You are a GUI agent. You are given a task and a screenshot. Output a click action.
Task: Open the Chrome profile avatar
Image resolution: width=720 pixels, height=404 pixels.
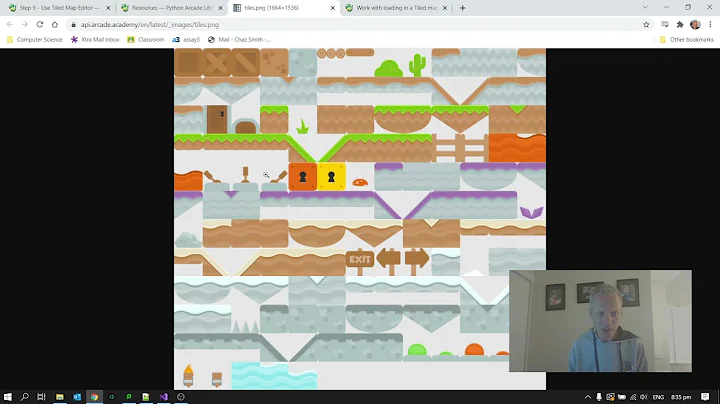[x=695, y=24]
